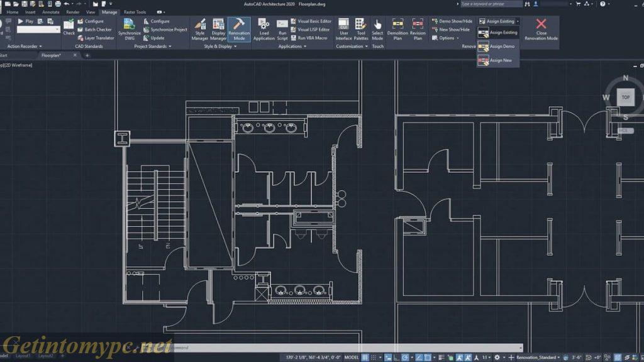Screen dimensions: 644x362
Task: Choose Assign Existing in flyout list
Action: tap(498, 33)
